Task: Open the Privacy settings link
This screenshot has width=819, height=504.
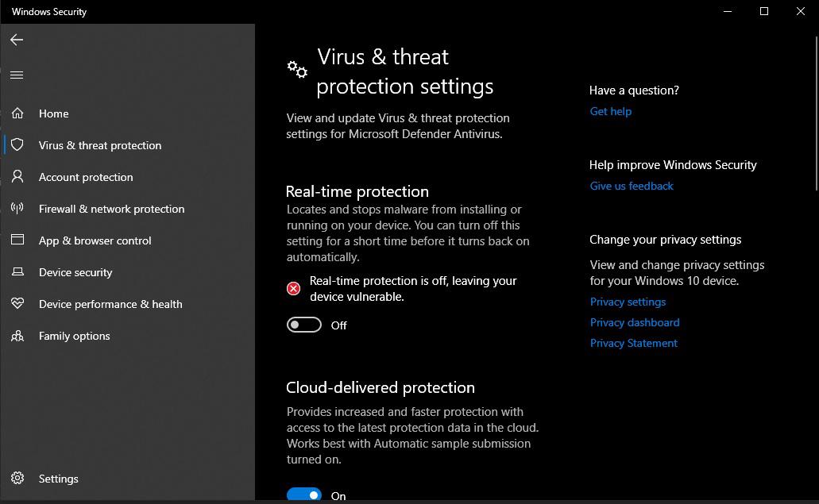Action: (x=628, y=302)
